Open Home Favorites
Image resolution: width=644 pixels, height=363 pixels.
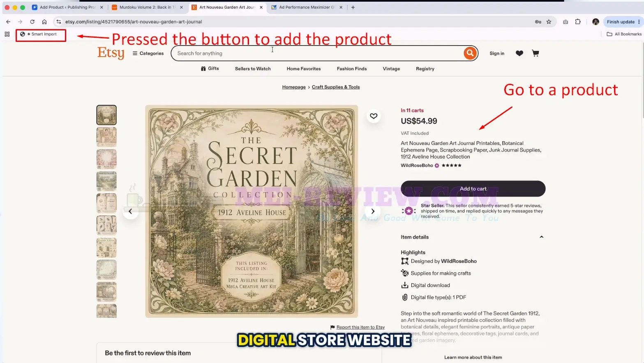pyautogui.click(x=304, y=69)
